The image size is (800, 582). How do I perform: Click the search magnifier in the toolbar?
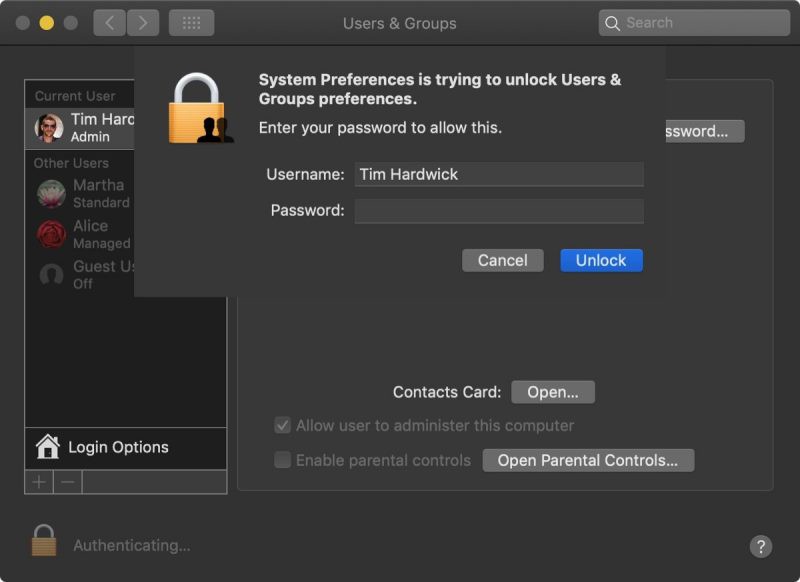612,21
